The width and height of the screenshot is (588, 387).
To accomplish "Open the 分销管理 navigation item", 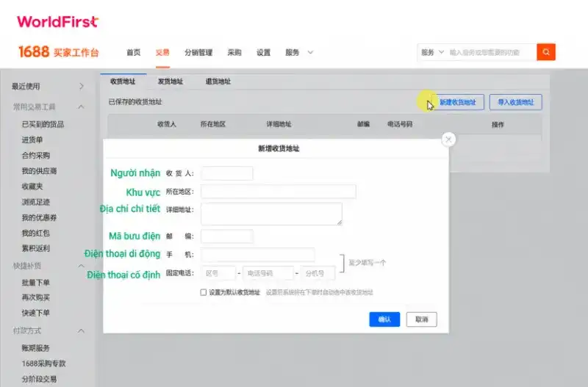I will (x=198, y=52).
